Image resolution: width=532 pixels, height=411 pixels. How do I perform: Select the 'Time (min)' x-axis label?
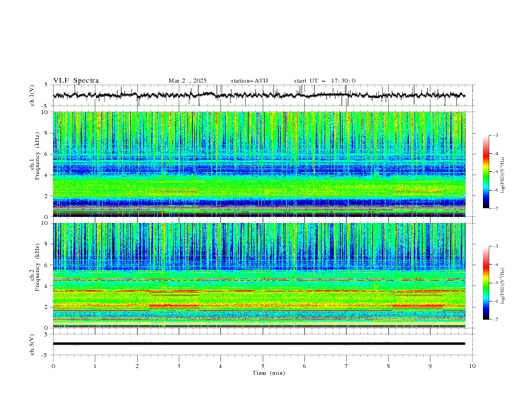(x=269, y=373)
